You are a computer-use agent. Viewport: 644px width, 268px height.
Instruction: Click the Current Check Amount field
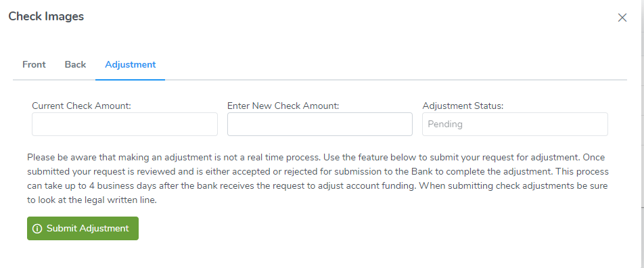(x=125, y=124)
